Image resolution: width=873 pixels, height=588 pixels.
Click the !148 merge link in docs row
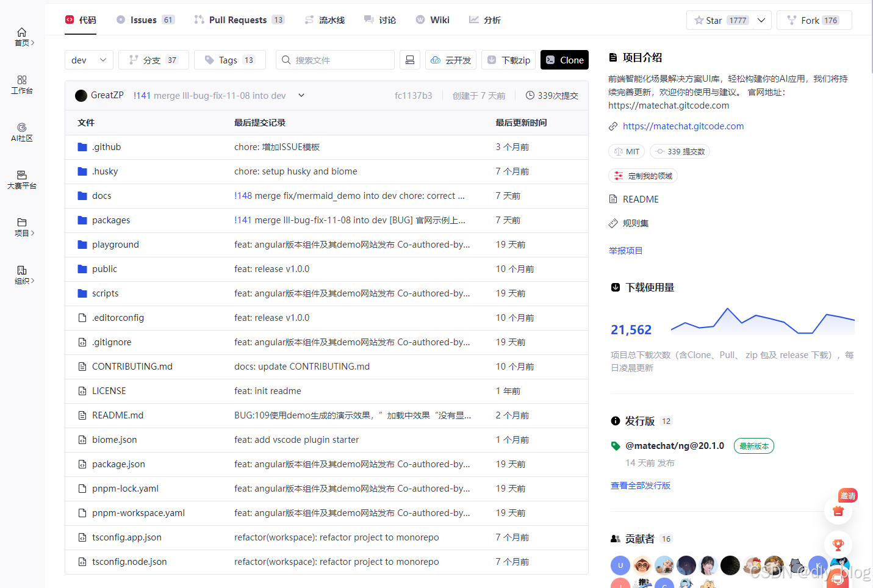[243, 196]
